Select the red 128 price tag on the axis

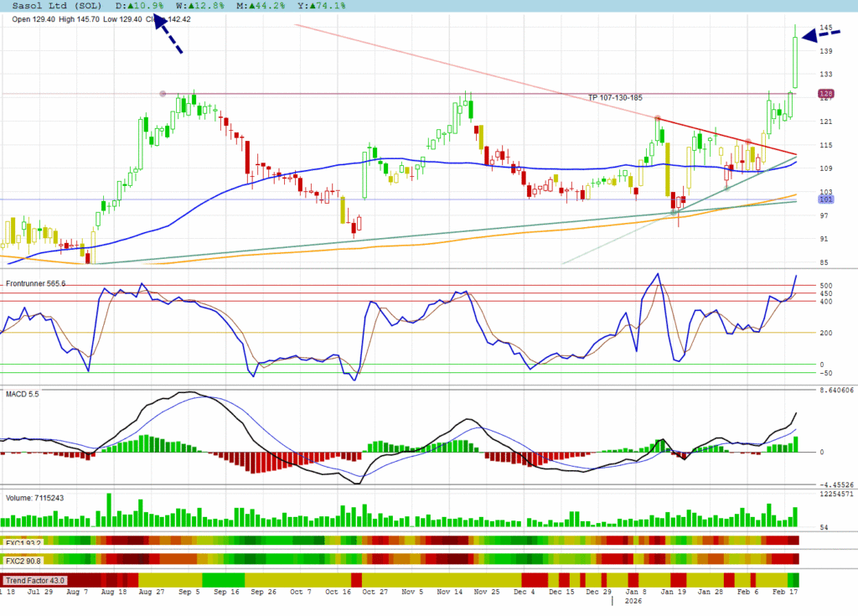pos(825,94)
